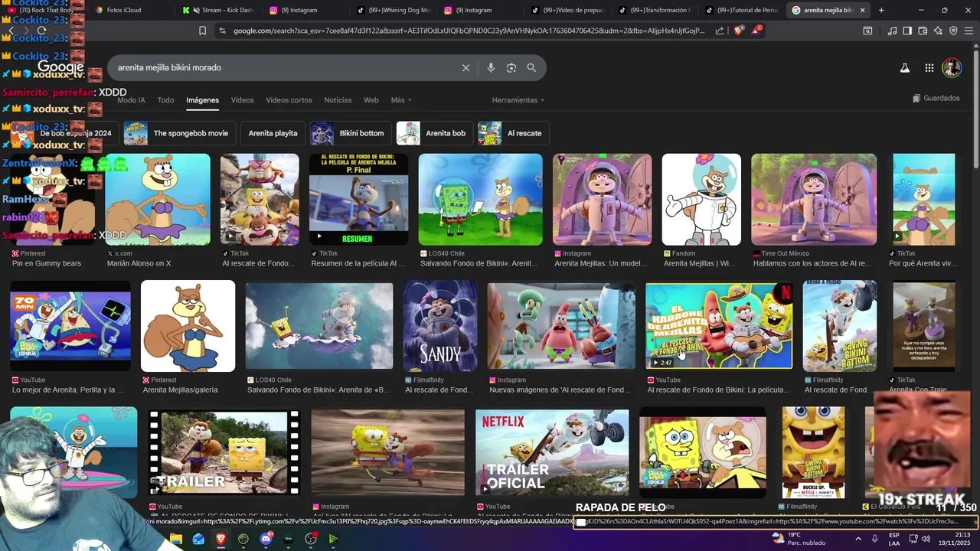This screenshot has height=551, width=980.
Task: Filter by Arenita playita chip
Action: [x=273, y=133]
